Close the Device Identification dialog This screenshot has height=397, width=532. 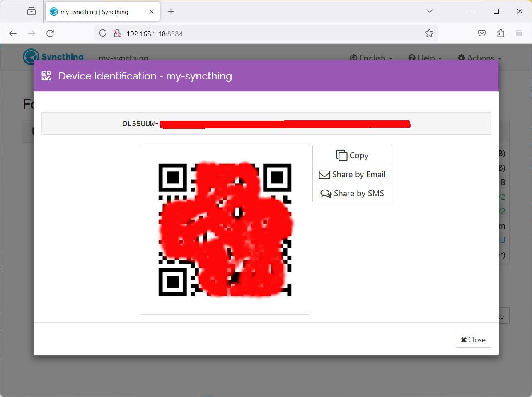point(473,339)
